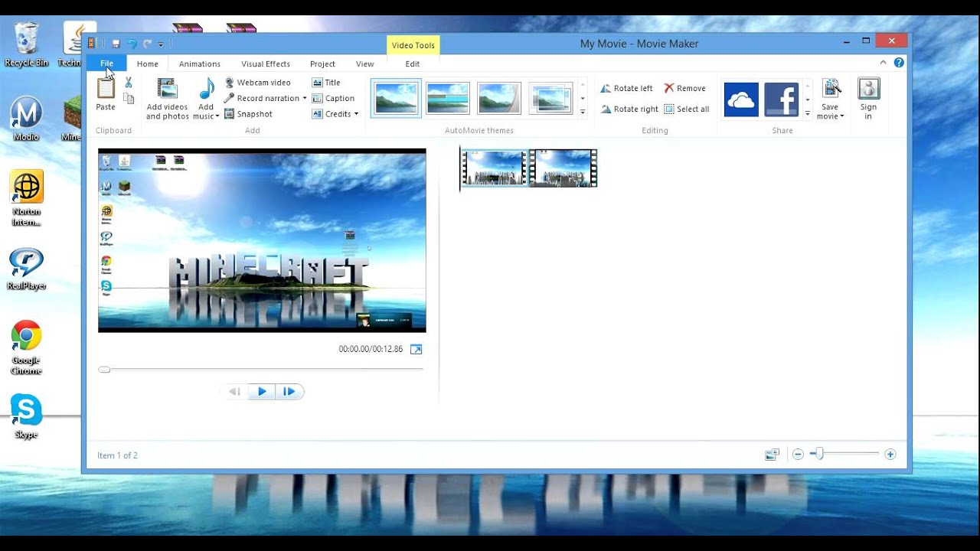Screen dimensions: 980x551
Task: Click Redo in quick access toolbar
Action: click(148, 44)
